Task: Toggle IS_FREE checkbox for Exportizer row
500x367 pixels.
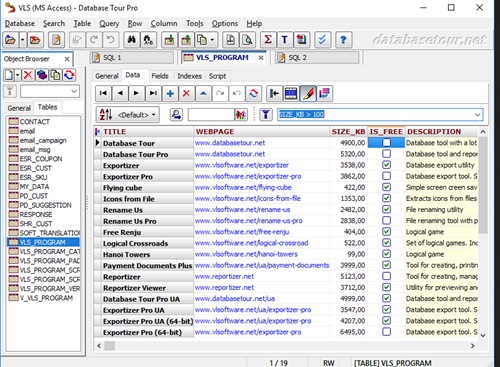Action: pyautogui.click(x=386, y=165)
